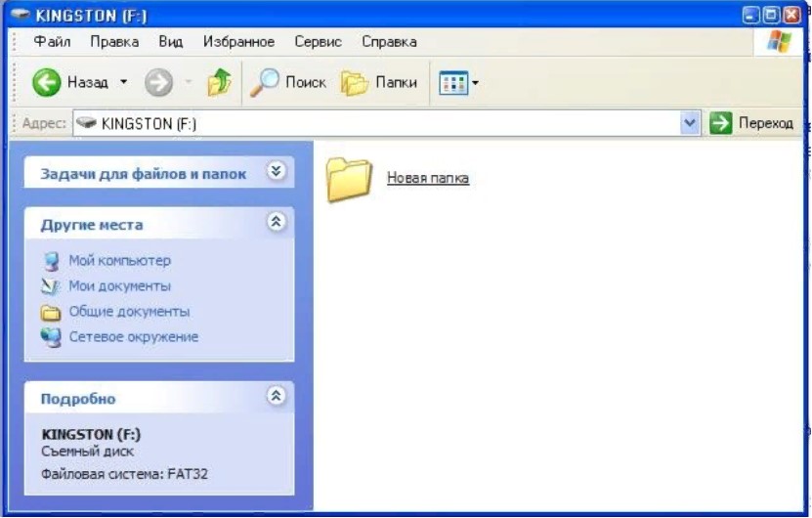
Task: Open the Общие документы link
Action: (x=129, y=312)
